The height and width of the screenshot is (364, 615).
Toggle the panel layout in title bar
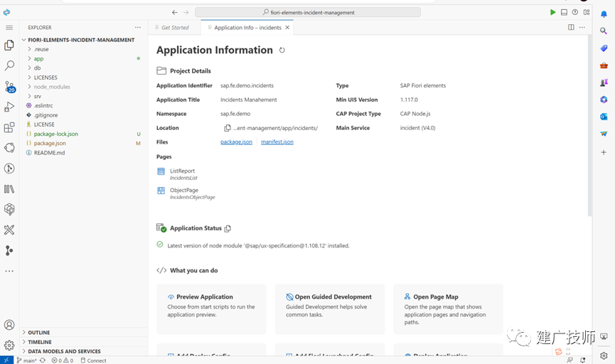[x=564, y=12]
